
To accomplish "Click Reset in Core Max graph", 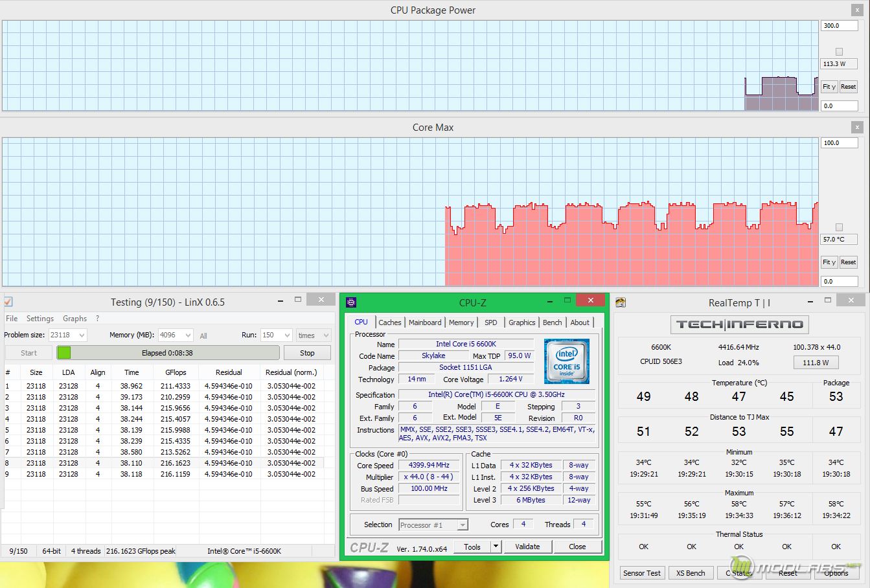I will [849, 262].
